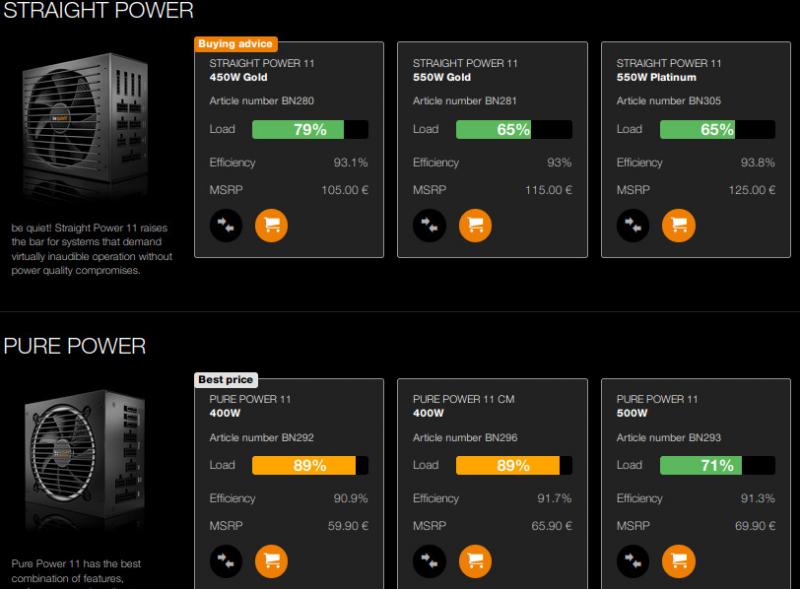The image size is (800, 589).
Task: Click the 'Best price' badge
Action: (226, 380)
